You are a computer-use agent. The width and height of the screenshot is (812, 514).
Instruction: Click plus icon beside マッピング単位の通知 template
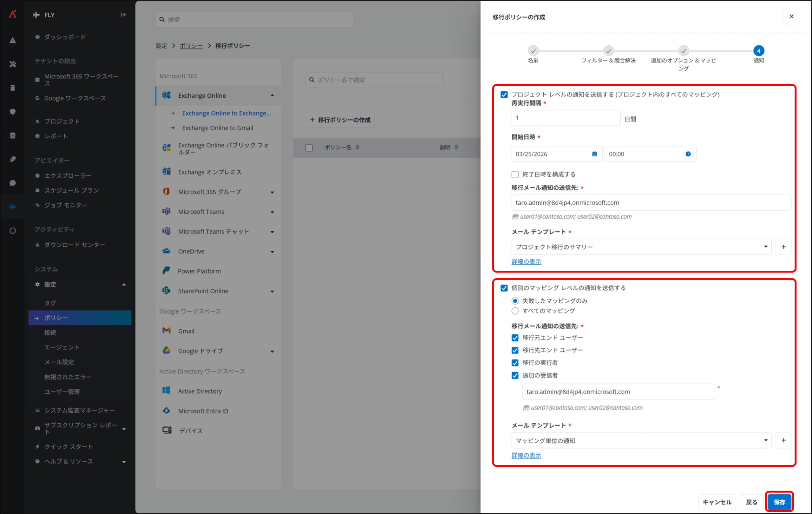pyautogui.click(x=783, y=440)
